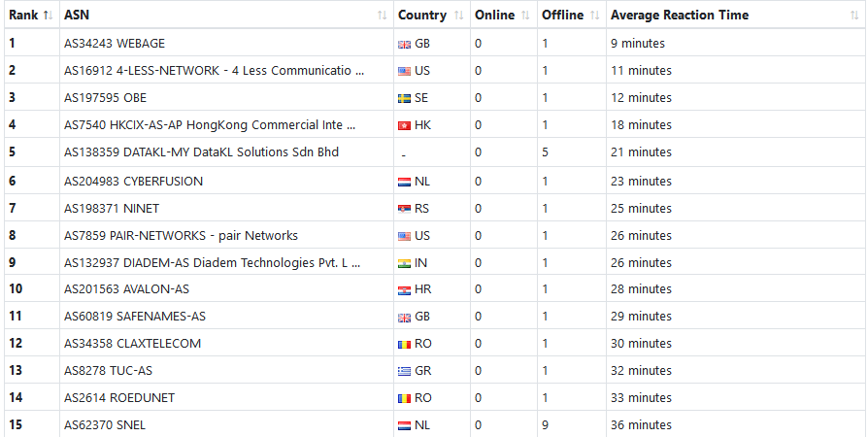The height and width of the screenshot is (437, 868).
Task: Click the ASN column header label
Action: [x=77, y=15]
